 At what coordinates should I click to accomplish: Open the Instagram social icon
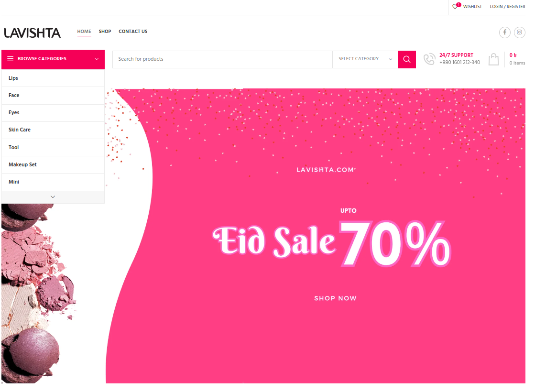coord(519,33)
